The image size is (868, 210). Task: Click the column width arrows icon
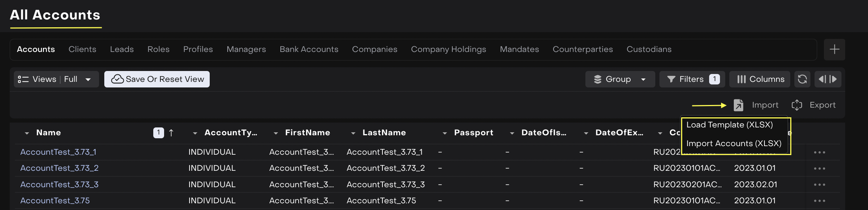click(828, 79)
